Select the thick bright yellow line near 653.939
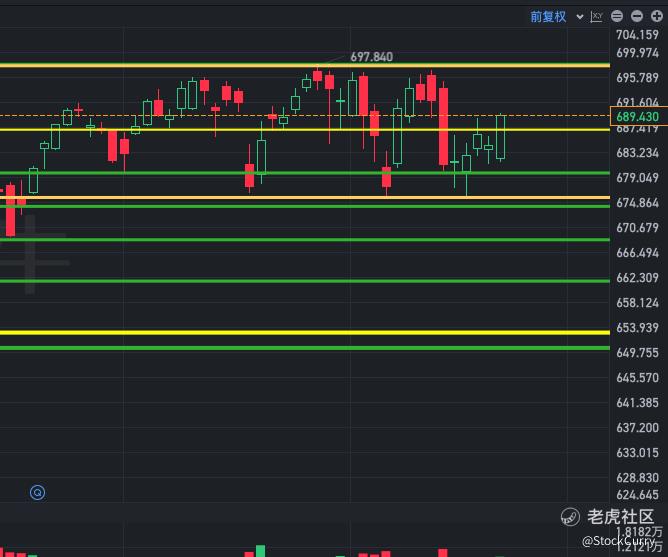The height and width of the screenshot is (557, 668). [305, 332]
